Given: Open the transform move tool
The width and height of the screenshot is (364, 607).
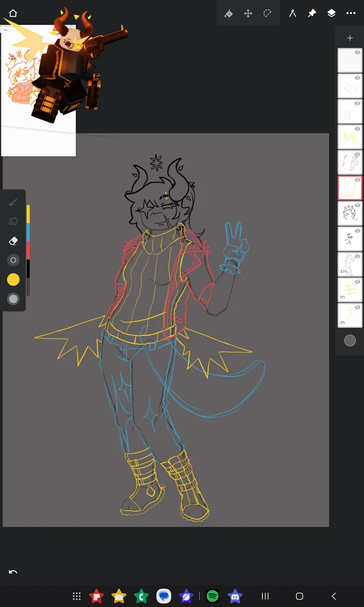Looking at the screenshot, I should point(248,13).
